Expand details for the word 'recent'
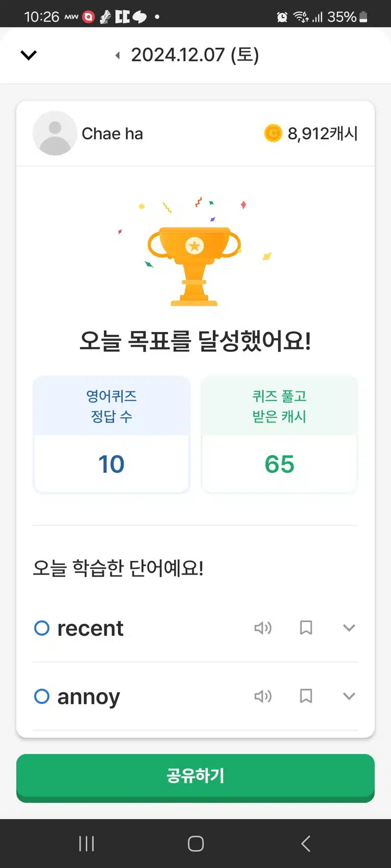Image resolution: width=391 pixels, height=868 pixels. (349, 628)
